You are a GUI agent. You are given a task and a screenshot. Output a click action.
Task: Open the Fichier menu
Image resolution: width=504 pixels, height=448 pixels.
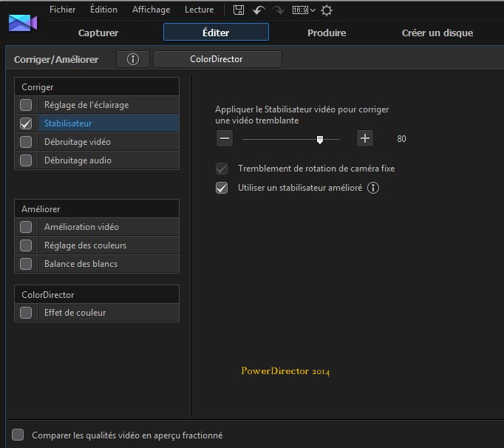[63, 10]
